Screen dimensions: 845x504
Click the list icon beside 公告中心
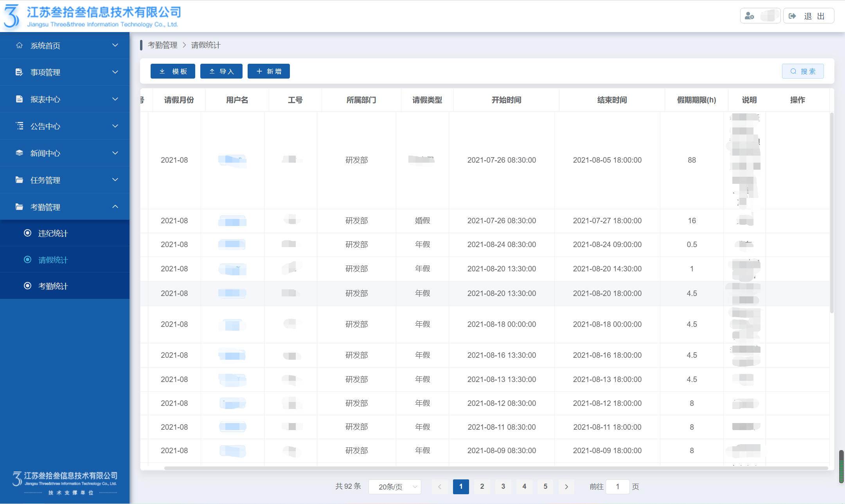tap(19, 126)
